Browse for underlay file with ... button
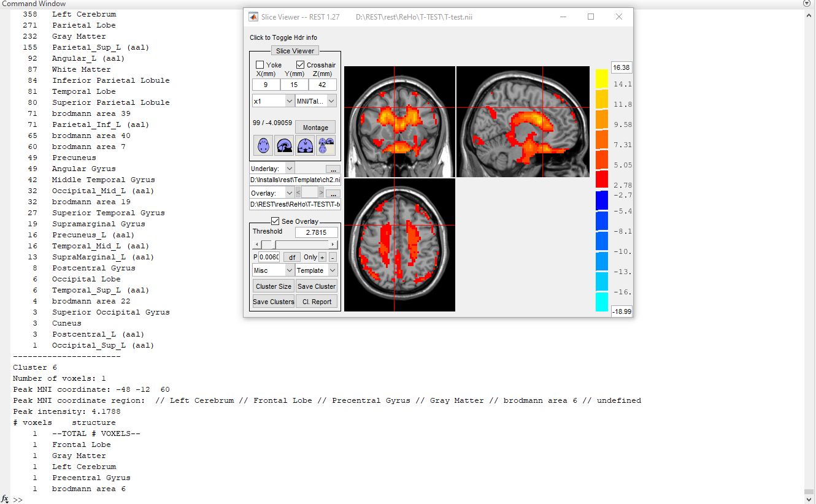The height and width of the screenshot is (504, 816). [332, 169]
